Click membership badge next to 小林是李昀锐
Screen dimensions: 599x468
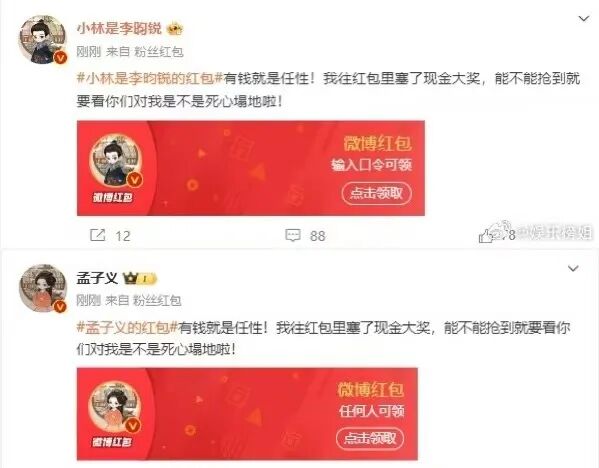pyautogui.click(x=175, y=29)
